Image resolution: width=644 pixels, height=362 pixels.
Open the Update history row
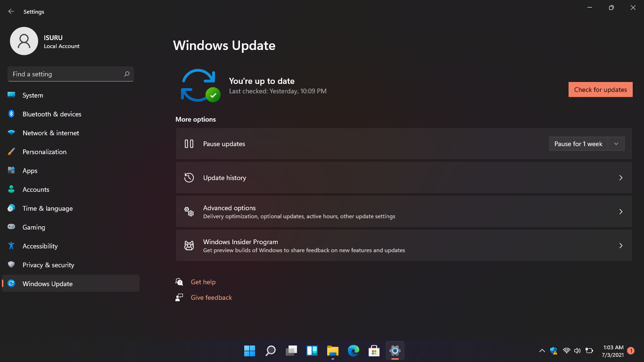point(404,178)
